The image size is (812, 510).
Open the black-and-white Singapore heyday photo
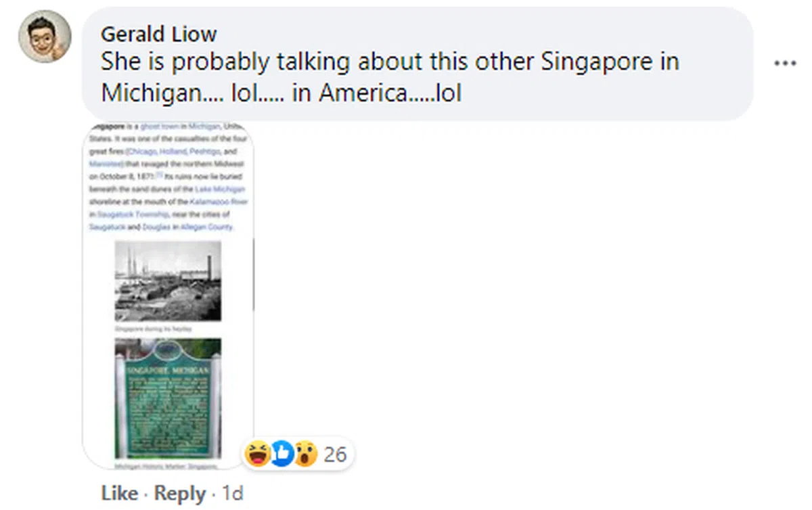click(168, 280)
